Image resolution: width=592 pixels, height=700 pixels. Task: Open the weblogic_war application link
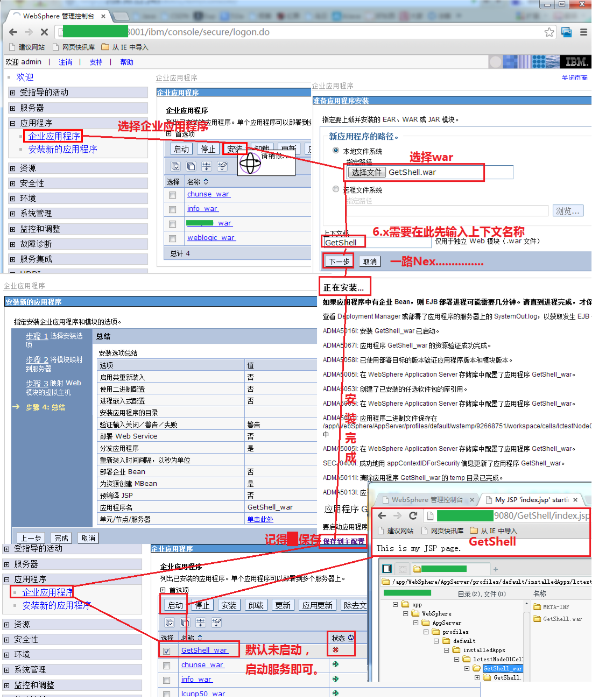(x=211, y=237)
